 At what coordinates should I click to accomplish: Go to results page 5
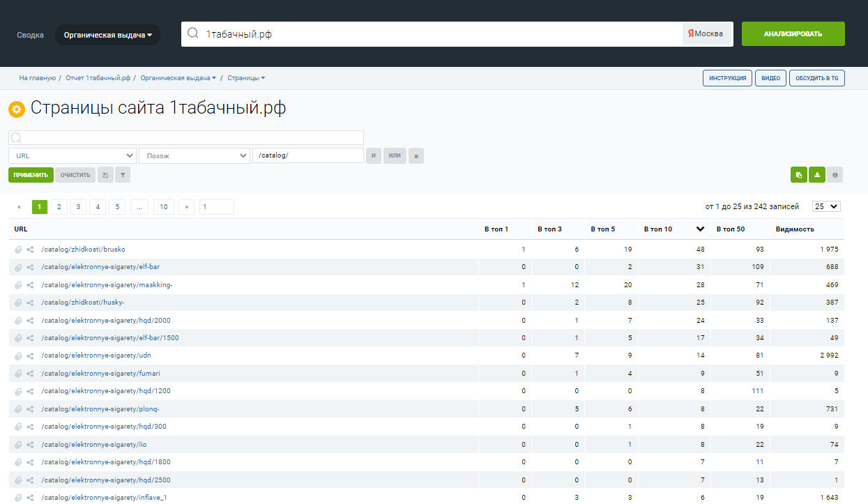click(118, 207)
